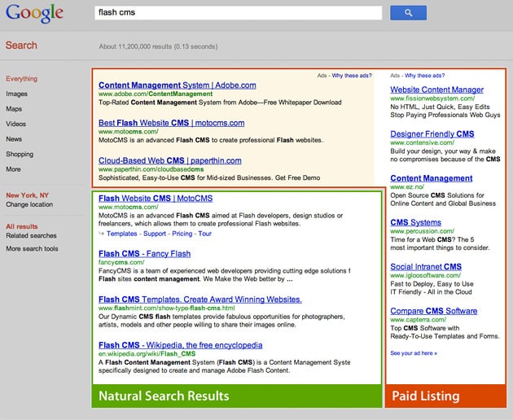Viewport: 513px width, 420px height.
Task: Click the 'See your ad here' link
Action: (x=413, y=353)
